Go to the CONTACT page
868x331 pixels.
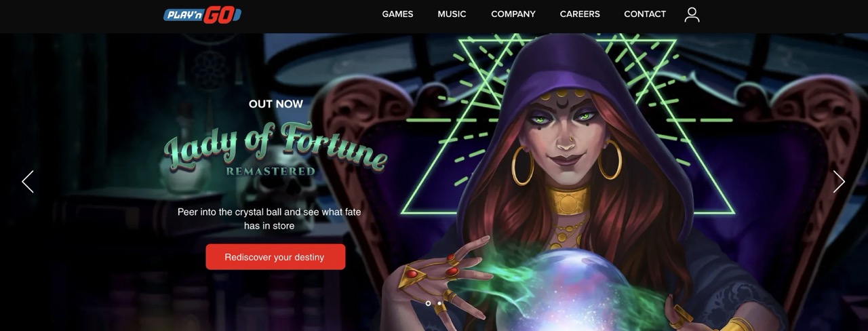[x=645, y=14]
